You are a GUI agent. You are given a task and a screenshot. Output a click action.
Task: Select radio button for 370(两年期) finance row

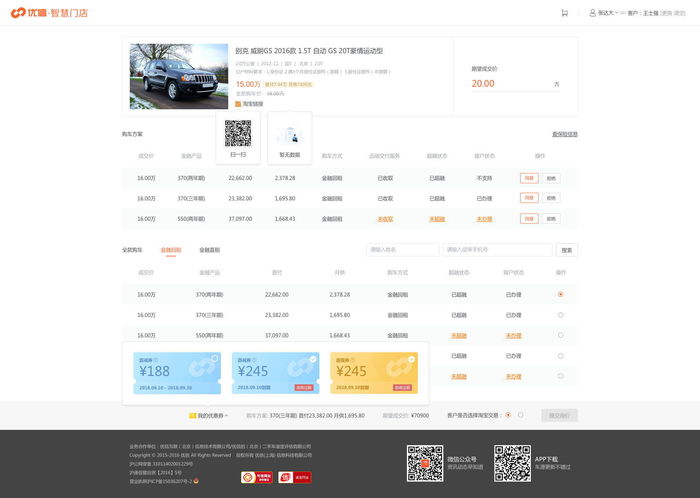(x=560, y=294)
